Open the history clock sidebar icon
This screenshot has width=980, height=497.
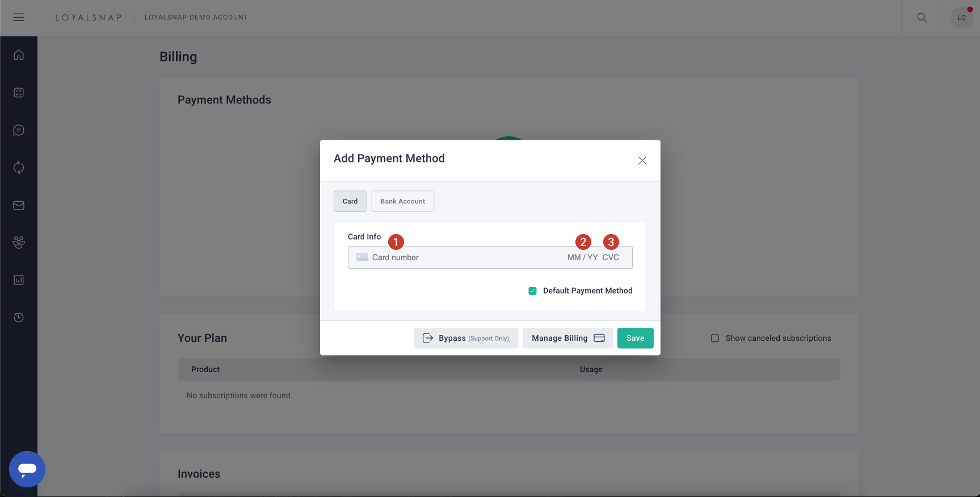pos(19,318)
